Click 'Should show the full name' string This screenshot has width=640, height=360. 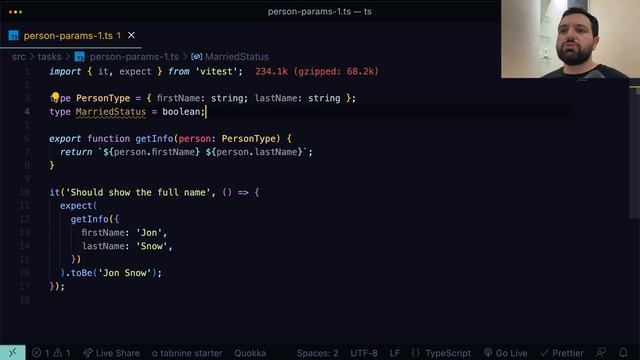click(138, 192)
